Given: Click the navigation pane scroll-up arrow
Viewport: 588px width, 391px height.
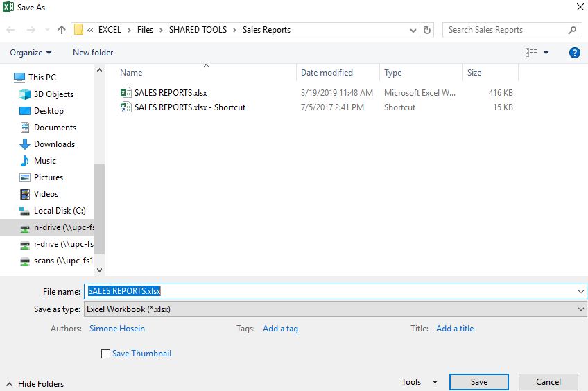Looking at the screenshot, I should click(99, 70).
